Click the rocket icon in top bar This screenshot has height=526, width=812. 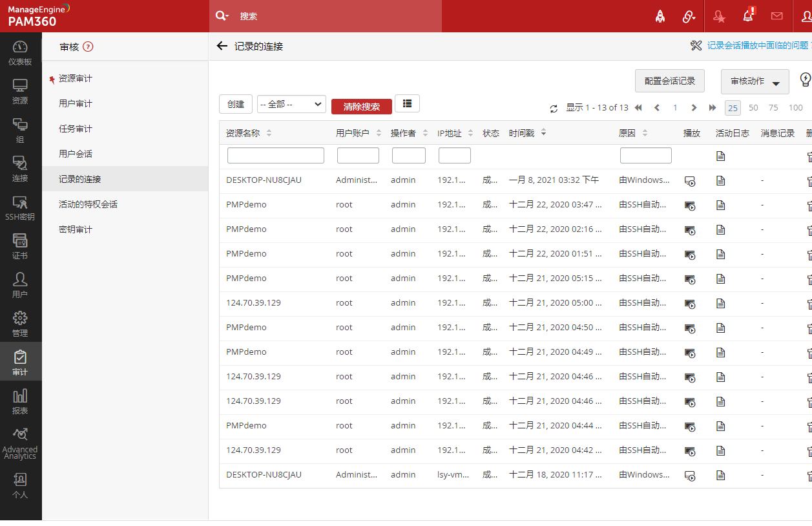pos(660,16)
